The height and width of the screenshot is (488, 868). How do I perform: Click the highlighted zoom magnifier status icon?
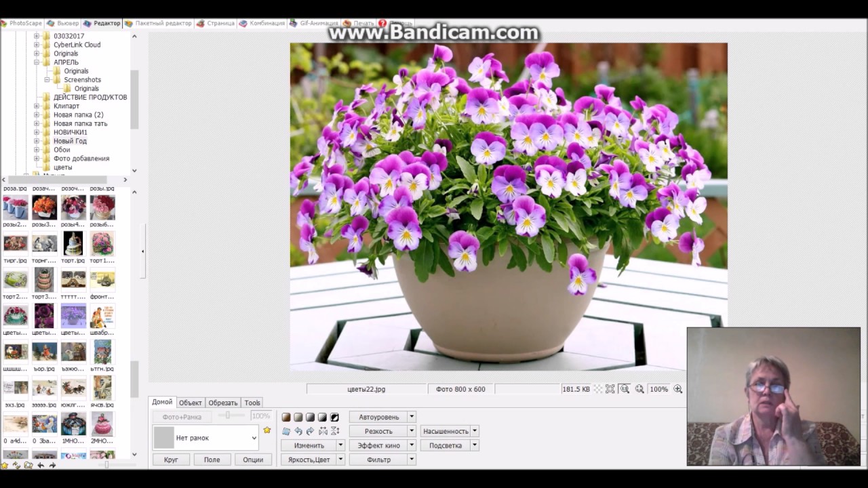(625, 389)
